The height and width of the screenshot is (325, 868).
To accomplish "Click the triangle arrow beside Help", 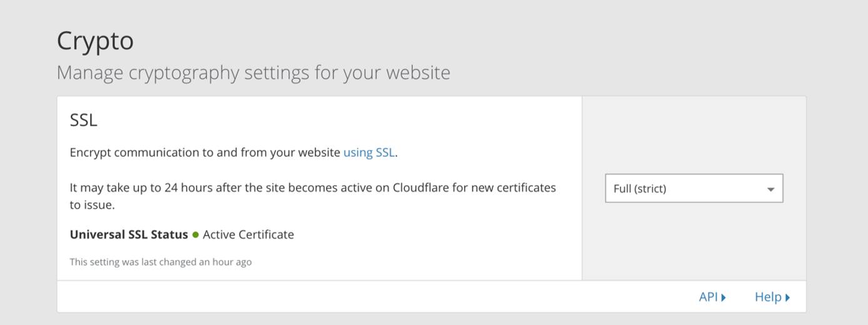I will (787, 297).
